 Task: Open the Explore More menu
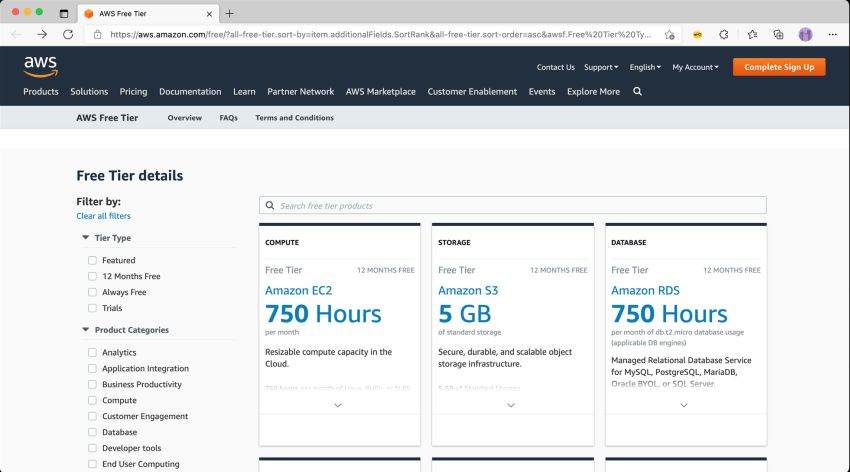click(594, 92)
